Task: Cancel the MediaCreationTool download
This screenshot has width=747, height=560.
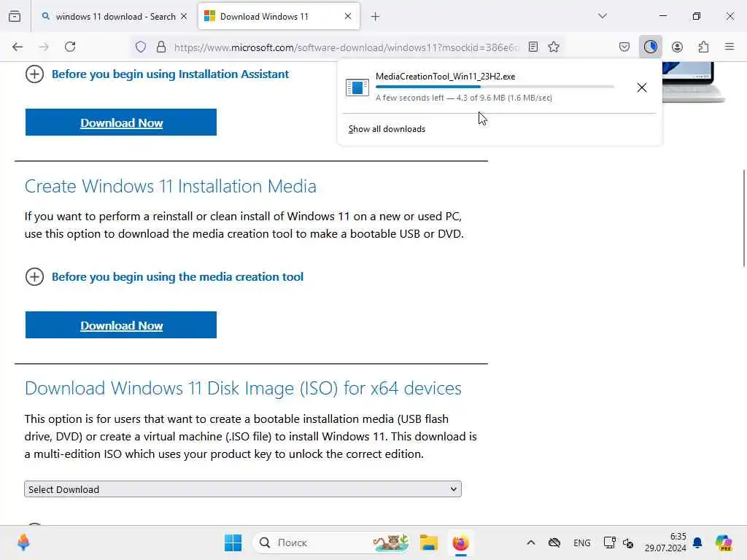Action: tap(642, 87)
